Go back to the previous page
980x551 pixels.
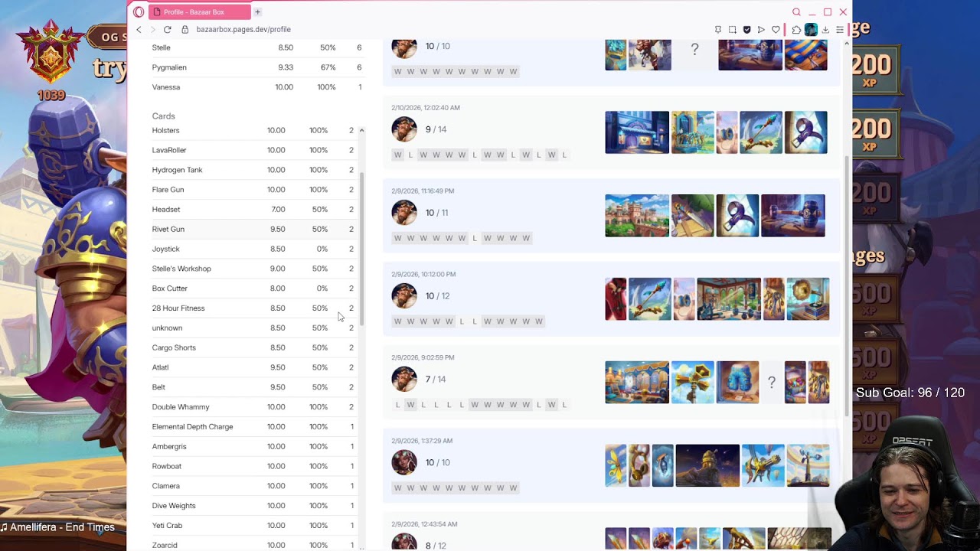pyautogui.click(x=139, y=29)
